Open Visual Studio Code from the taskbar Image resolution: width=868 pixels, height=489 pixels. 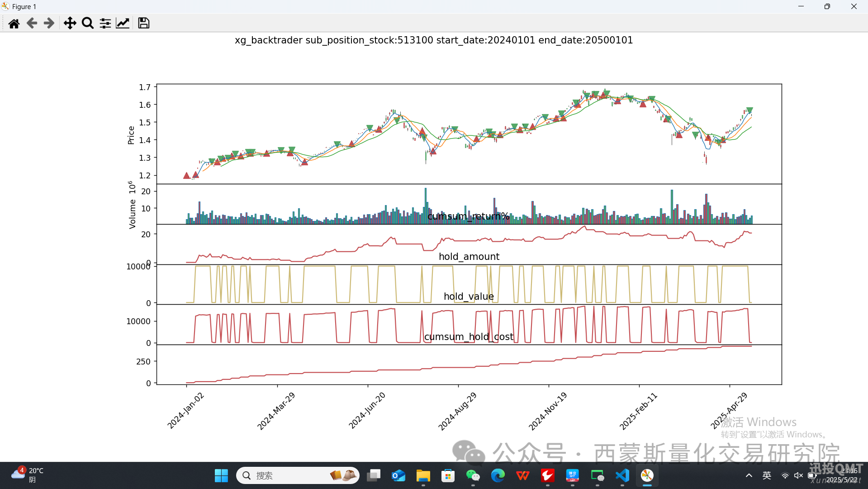pyautogui.click(x=622, y=475)
